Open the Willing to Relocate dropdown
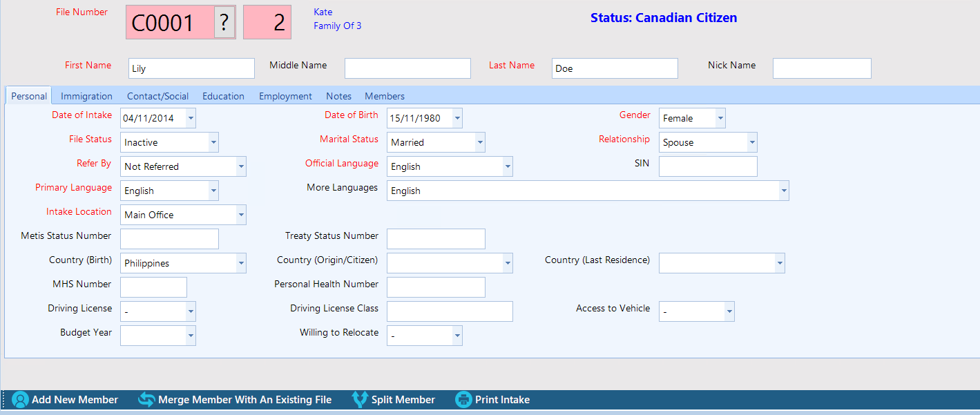This screenshot has height=415, width=980. coord(457,336)
